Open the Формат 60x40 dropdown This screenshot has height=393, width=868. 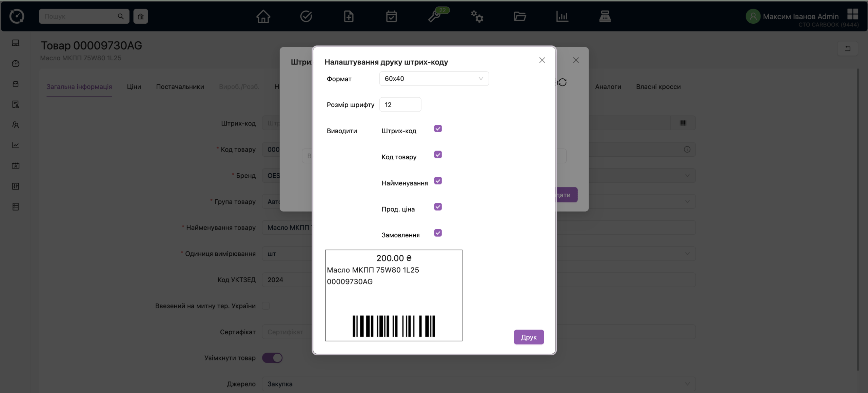click(x=434, y=79)
